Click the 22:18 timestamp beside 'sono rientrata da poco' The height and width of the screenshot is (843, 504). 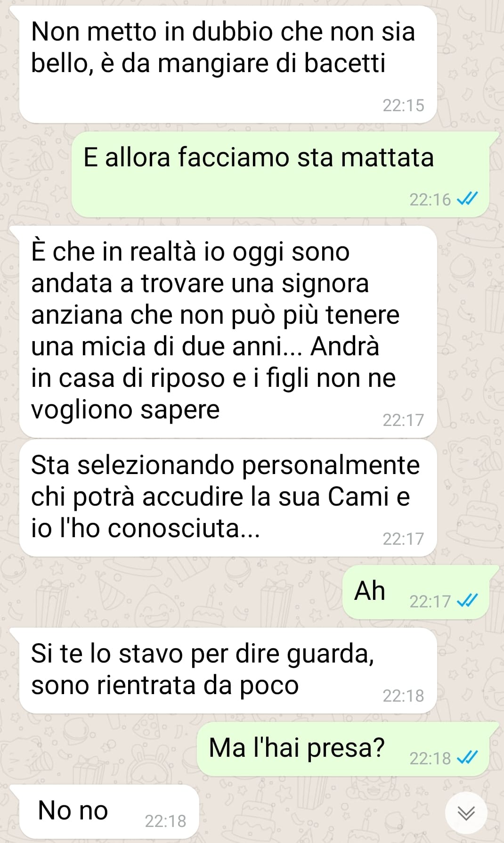403,696
